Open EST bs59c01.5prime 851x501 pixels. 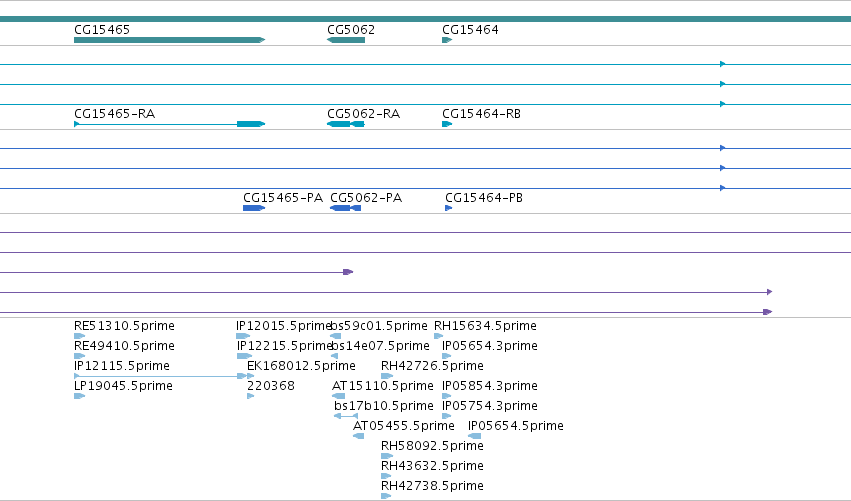click(x=379, y=326)
